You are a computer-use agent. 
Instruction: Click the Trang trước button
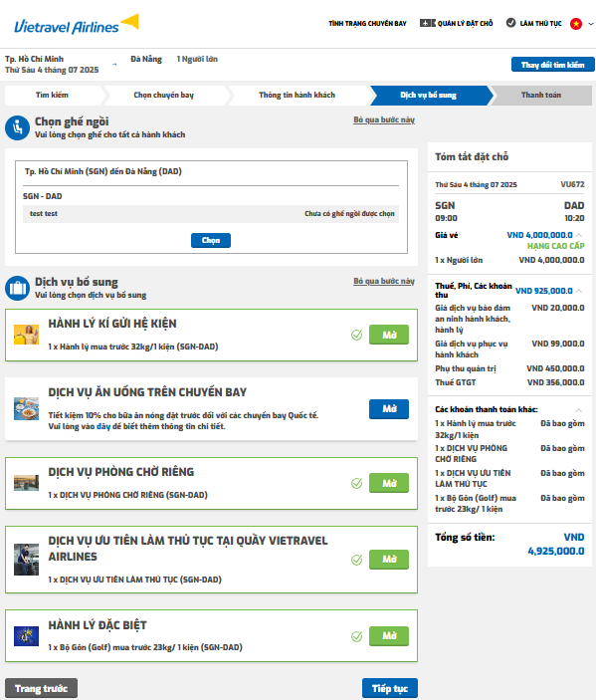click(41, 688)
